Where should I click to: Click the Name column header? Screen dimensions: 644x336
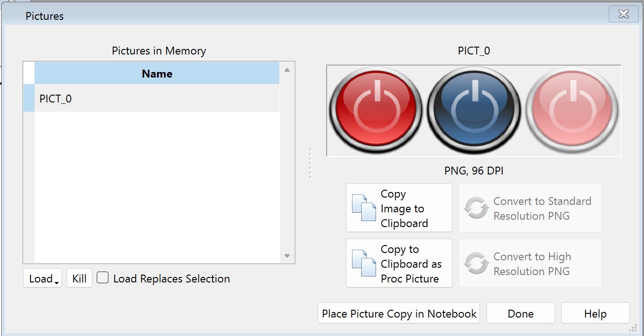click(x=157, y=74)
